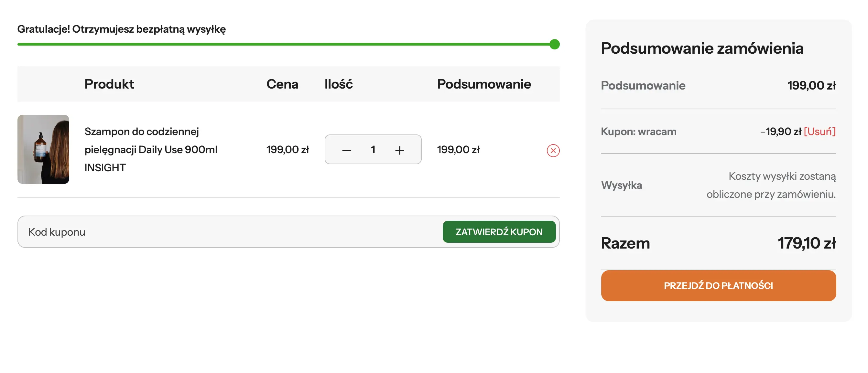Click the Ilość column header
This screenshot has height=373, width=868.
coord(338,84)
